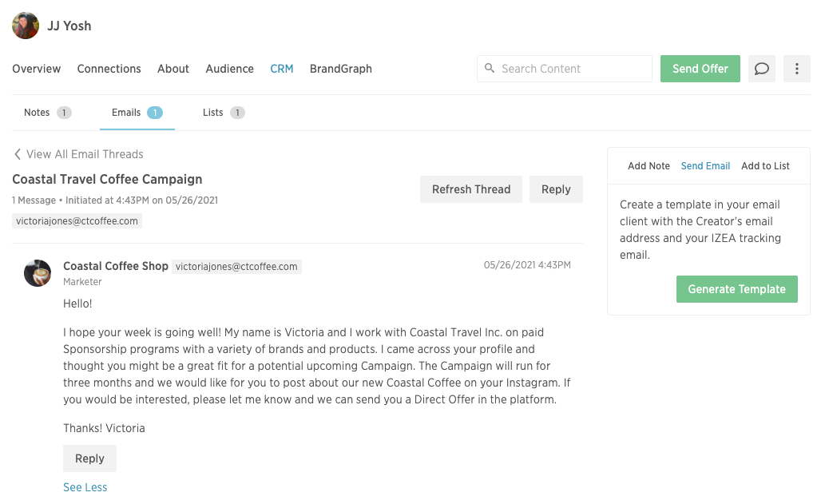825x504 pixels.
Task: Collapse message with See Less
Action: coord(85,488)
